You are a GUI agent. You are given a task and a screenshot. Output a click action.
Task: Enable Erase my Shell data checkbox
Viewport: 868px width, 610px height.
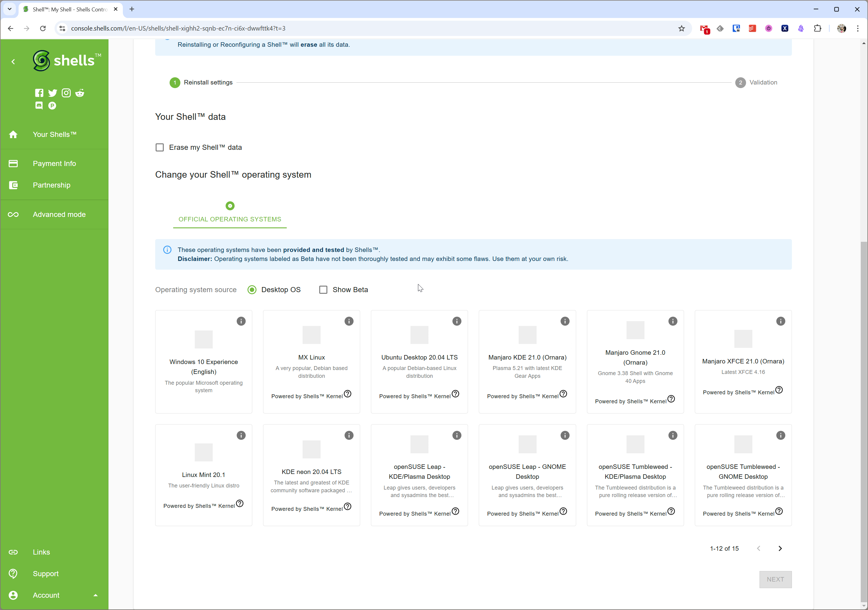pyautogui.click(x=159, y=147)
